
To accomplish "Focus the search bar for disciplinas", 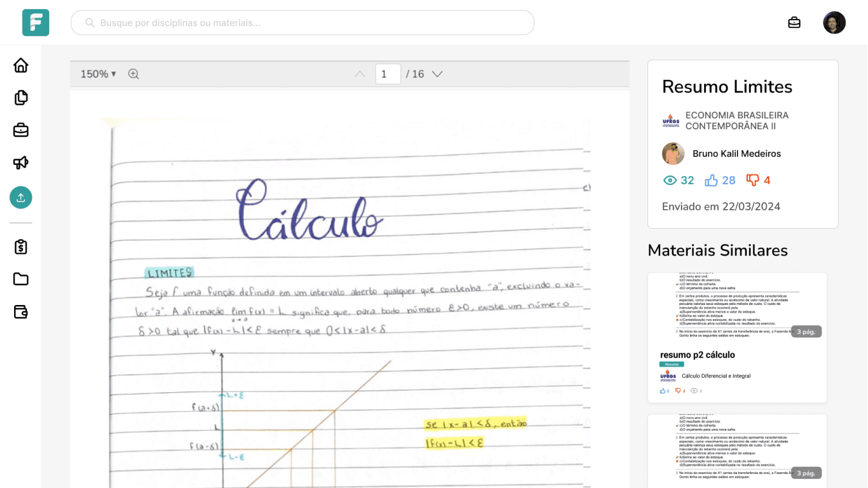I will click(x=302, y=23).
